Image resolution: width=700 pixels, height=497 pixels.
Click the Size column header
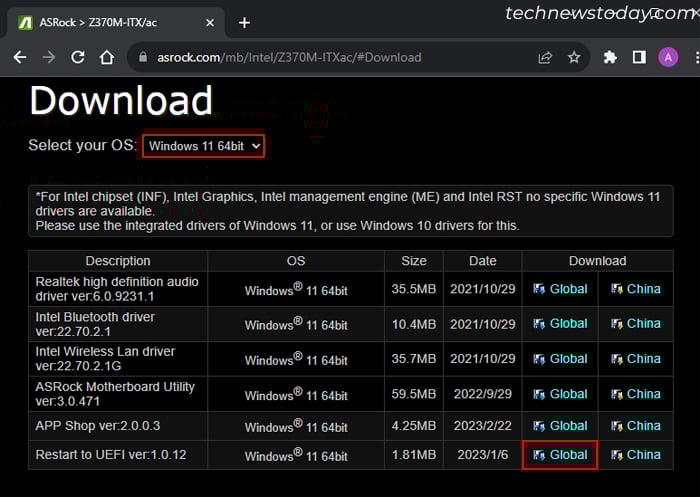414,261
